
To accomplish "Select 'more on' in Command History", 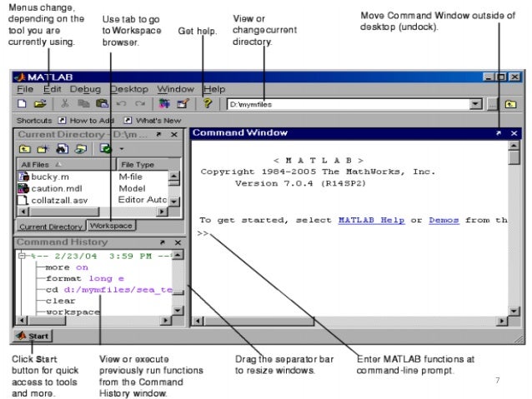I will point(67,267).
